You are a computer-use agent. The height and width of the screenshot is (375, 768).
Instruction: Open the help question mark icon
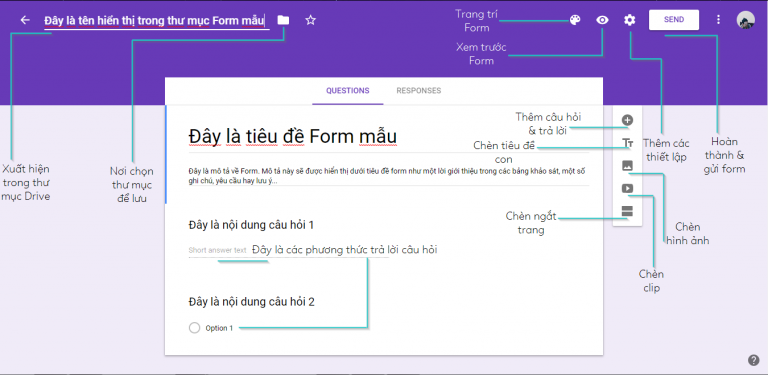pyautogui.click(x=754, y=360)
